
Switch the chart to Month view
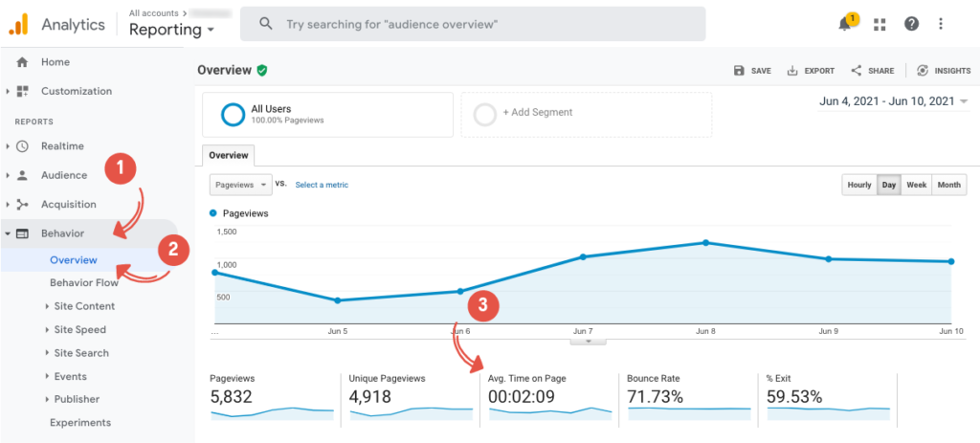[x=948, y=185]
